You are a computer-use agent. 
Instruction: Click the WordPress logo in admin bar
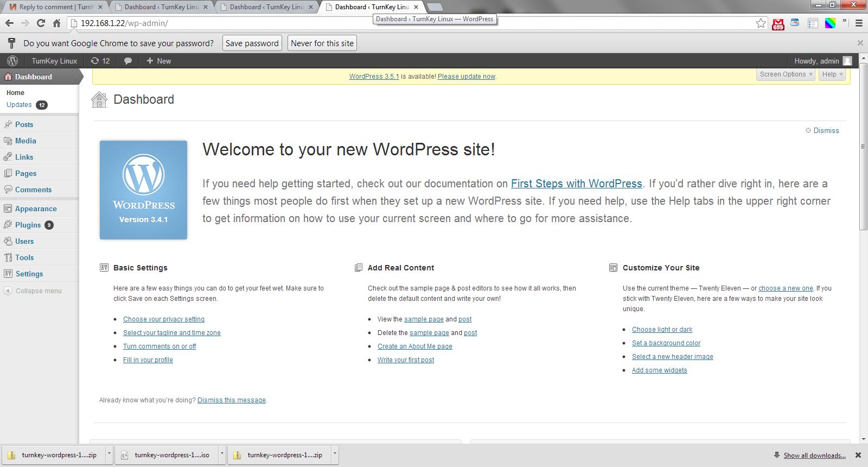(12, 61)
